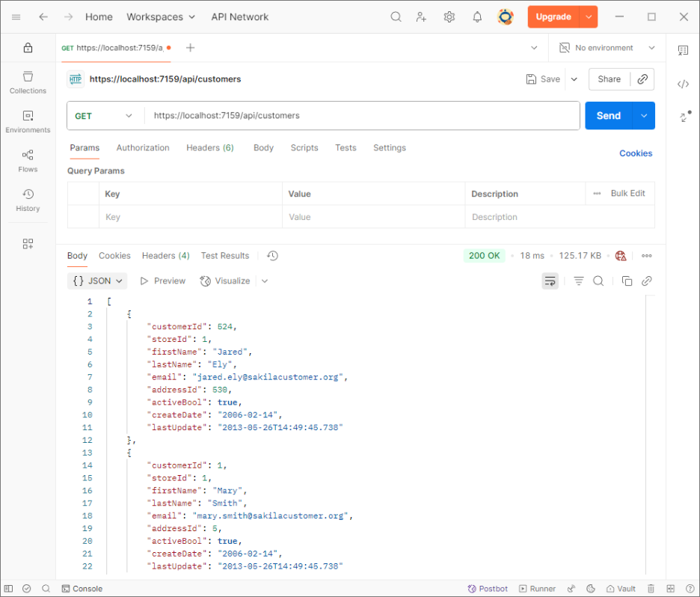Open the Cookies link

636,153
